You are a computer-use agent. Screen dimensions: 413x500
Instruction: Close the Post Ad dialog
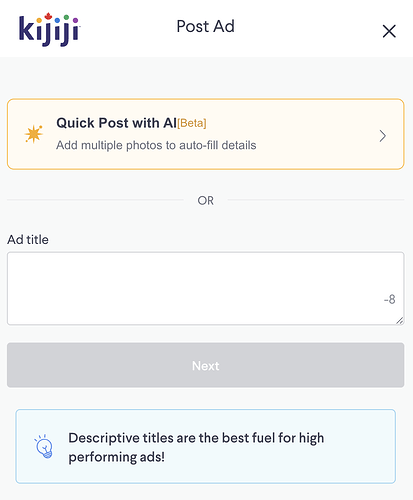(389, 31)
